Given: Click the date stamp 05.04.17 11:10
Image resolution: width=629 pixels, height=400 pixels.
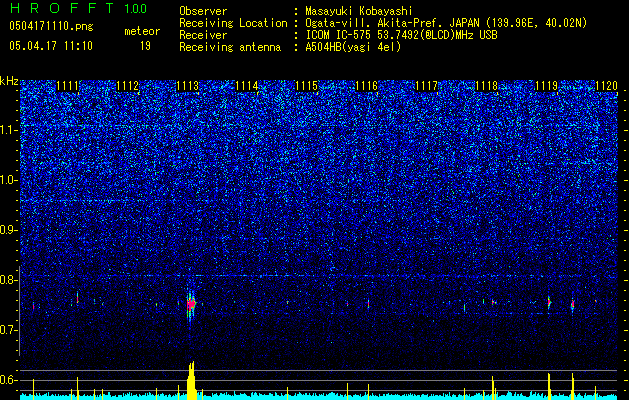Looking at the screenshot, I should tap(51, 46).
